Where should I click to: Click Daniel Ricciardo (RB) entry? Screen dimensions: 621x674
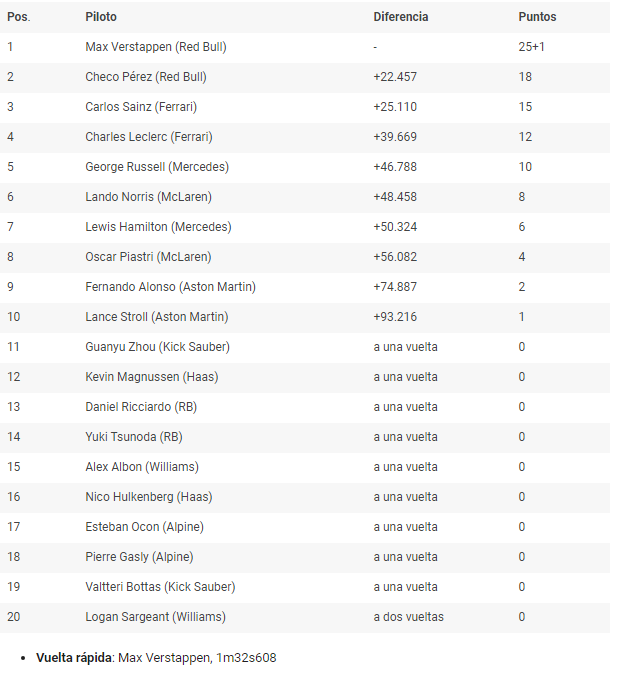141,407
